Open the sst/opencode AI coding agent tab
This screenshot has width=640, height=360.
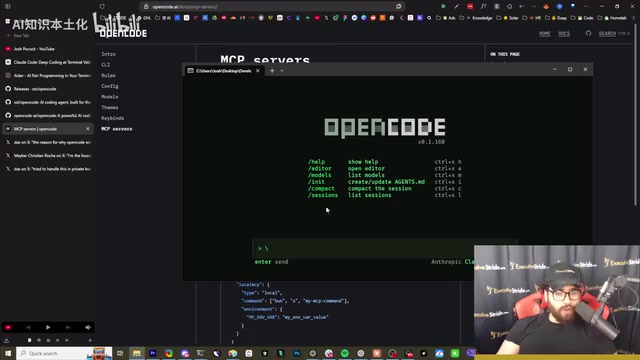click(x=48, y=102)
